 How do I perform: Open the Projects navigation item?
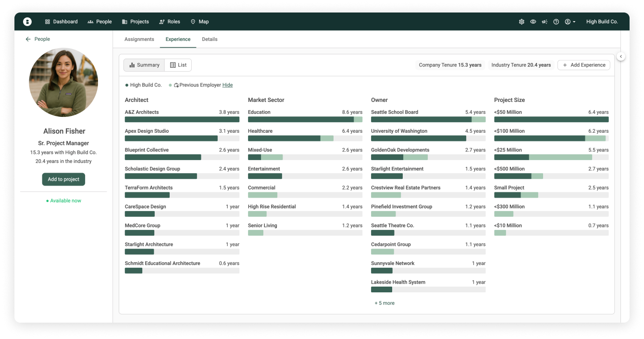tap(136, 22)
